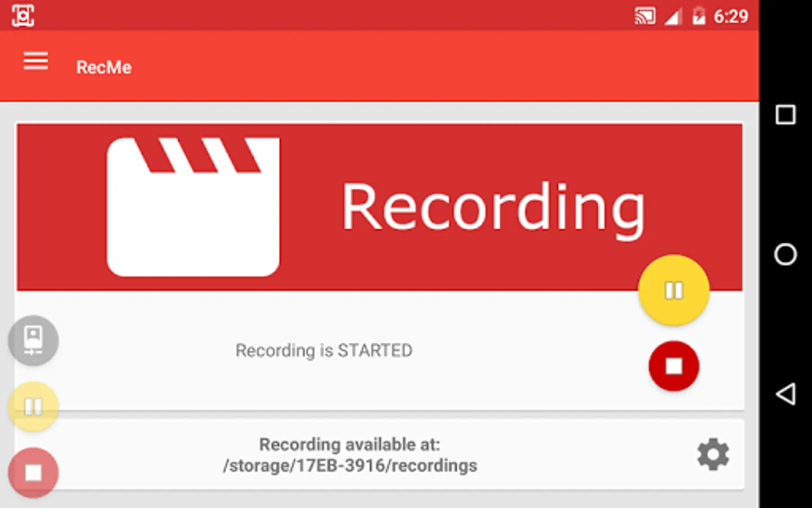Tap the gray floating overlay camera button
Viewport: 812px width, 508px height.
click(33, 340)
